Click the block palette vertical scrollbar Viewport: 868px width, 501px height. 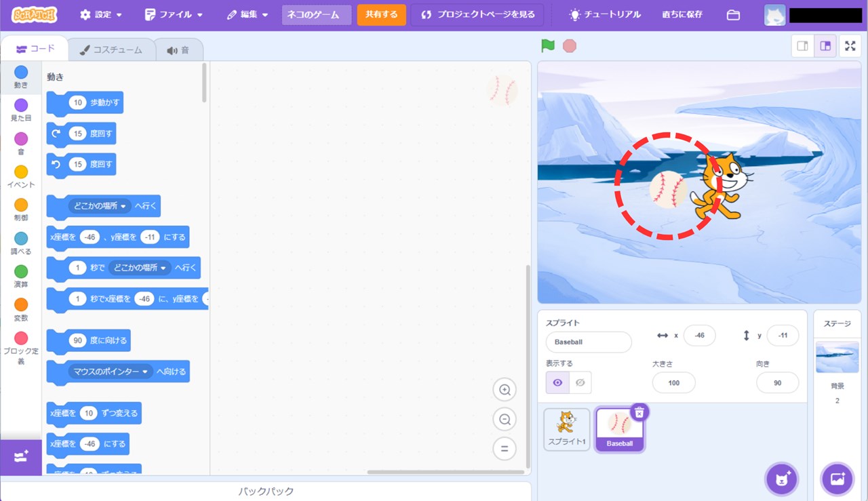204,83
